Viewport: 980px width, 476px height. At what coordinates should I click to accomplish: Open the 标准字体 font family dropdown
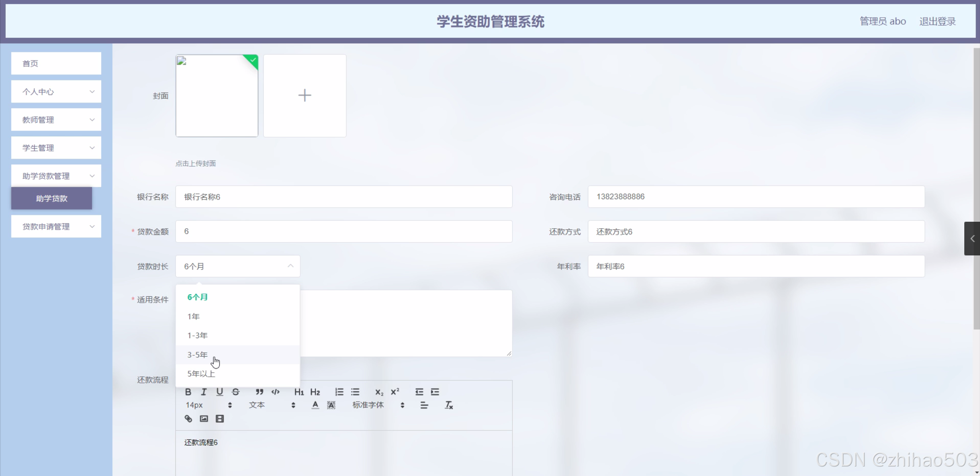pos(378,405)
